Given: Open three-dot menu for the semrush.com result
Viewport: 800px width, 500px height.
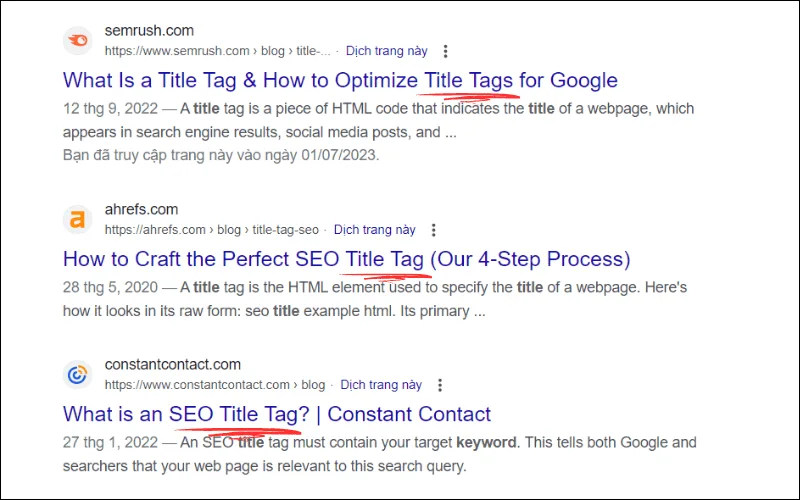Looking at the screenshot, I should (445, 51).
